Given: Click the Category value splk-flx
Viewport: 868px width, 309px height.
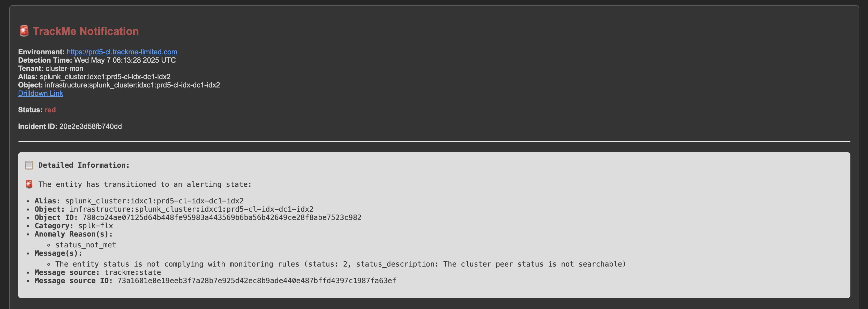Looking at the screenshot, I should pyautogui.click(x=96, y=226).
